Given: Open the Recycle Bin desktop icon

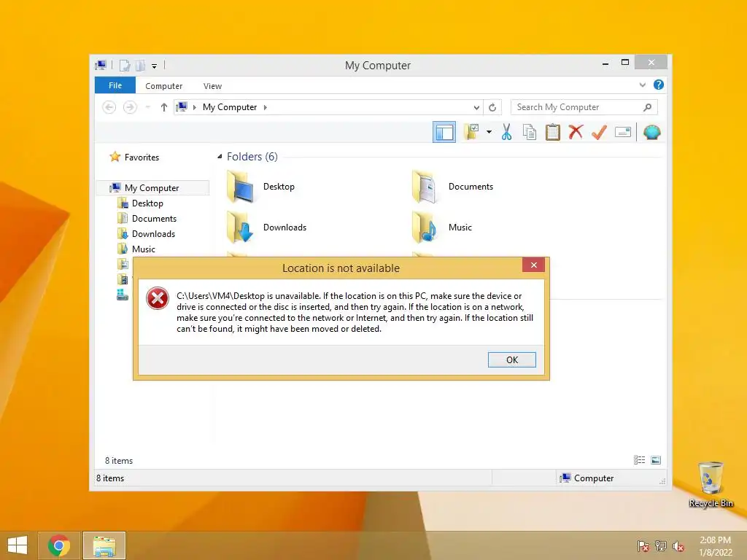Looking at the screenshot, I should pos(711,484).
